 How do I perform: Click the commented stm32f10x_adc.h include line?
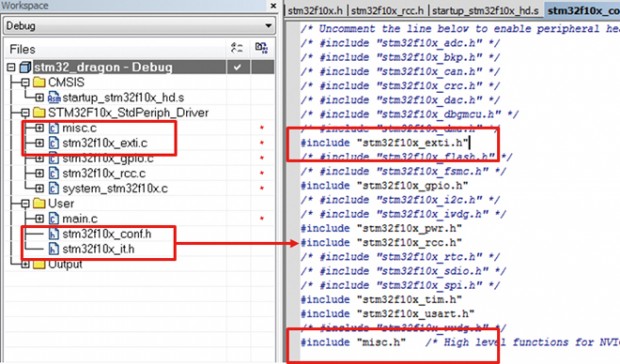(x=400, y=43)
